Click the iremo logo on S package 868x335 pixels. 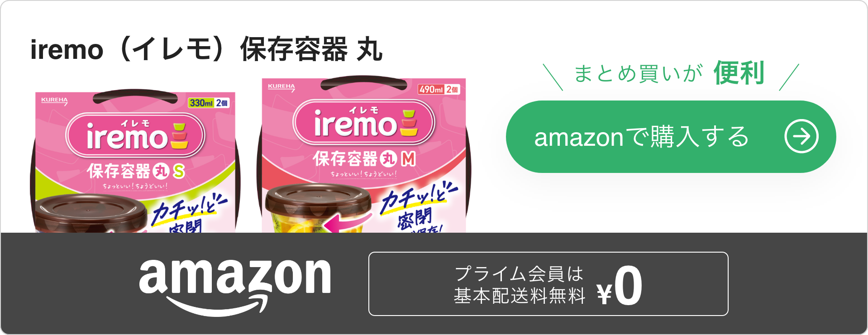pyautogui.click(x=135, y=135)
